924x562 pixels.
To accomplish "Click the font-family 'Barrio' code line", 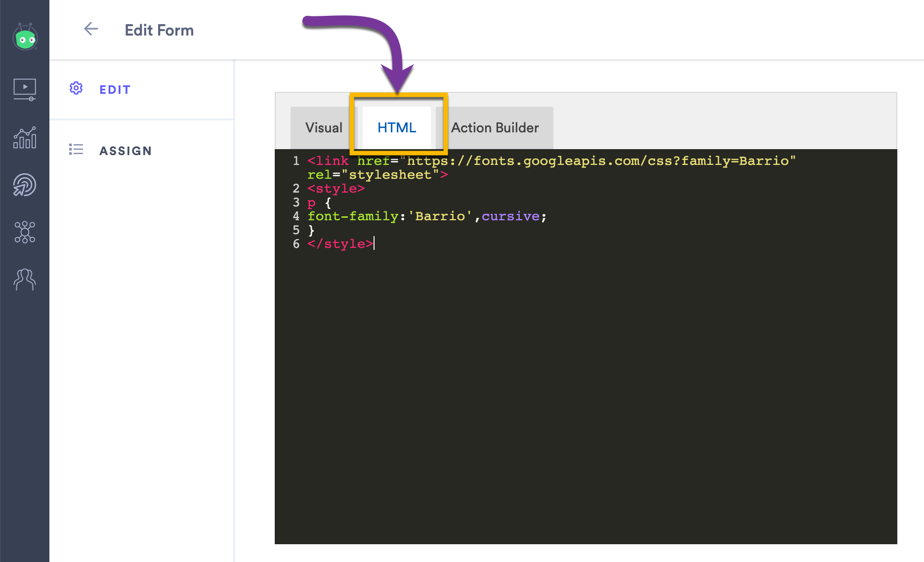I will tap(427, 216).
